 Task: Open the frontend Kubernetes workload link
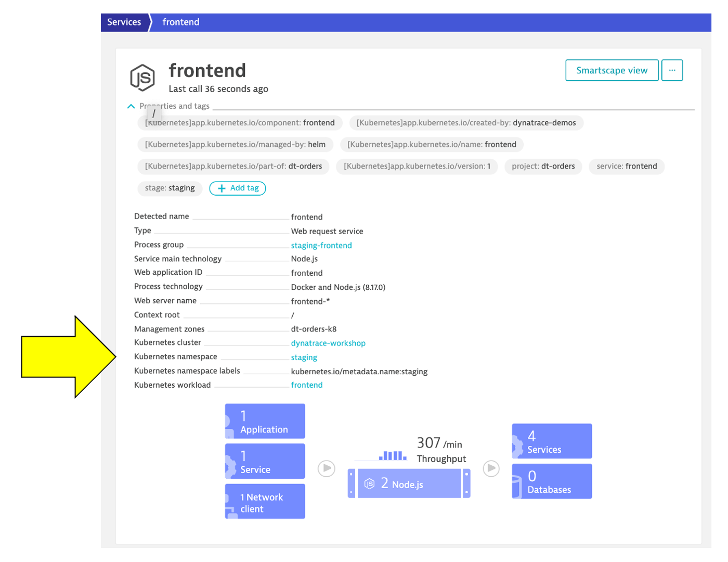307,385
